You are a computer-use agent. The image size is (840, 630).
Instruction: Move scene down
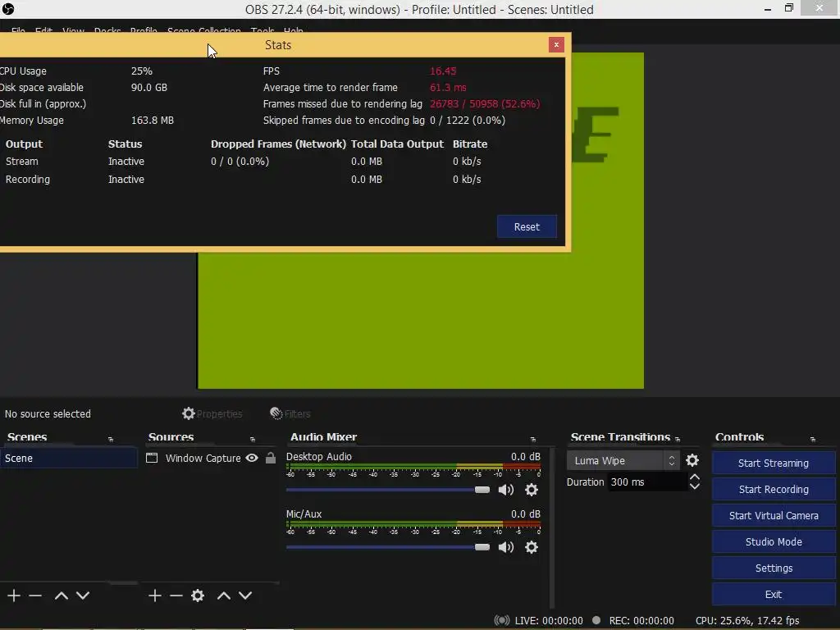click(83, 596)
